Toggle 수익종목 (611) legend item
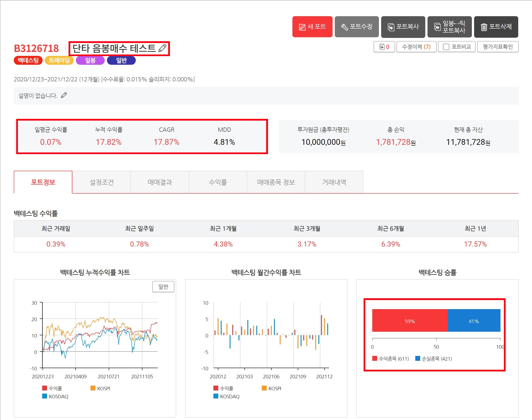This screenshot has height=420, width=532. point(391,359)
